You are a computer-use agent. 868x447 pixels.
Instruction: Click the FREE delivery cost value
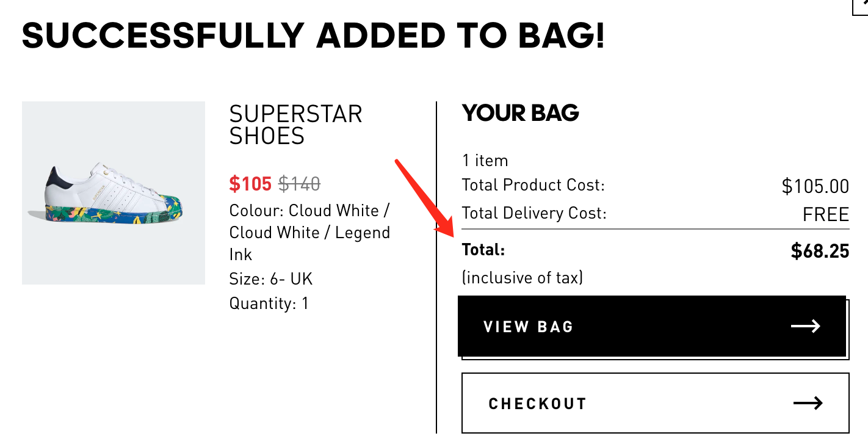(x=825, y=214)
